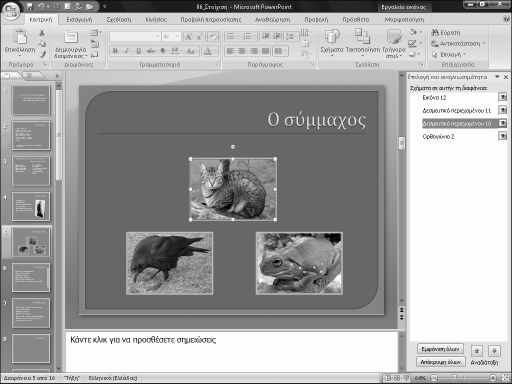Viewport: 512px width, 384px height.
Task: Open the Κεντρική ribbon tab
Action: 41,20
